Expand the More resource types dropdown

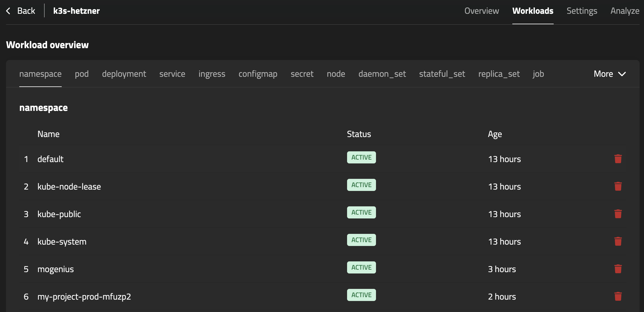[x=610, y=74]
